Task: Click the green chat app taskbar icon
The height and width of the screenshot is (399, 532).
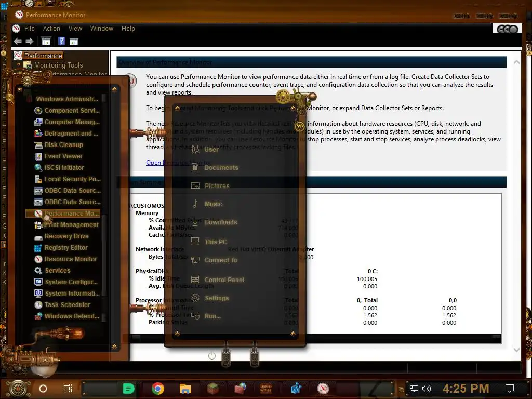Action: click(x=128, y=389)
